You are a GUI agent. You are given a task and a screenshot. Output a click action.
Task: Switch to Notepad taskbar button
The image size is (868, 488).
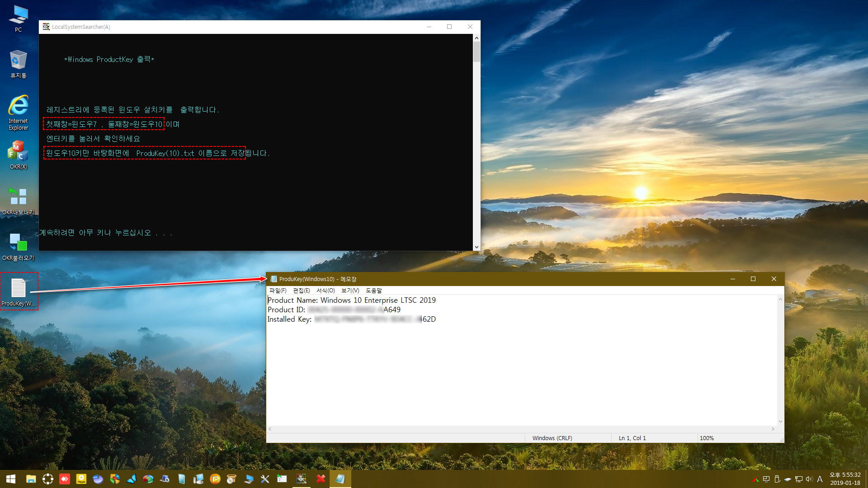340,479
